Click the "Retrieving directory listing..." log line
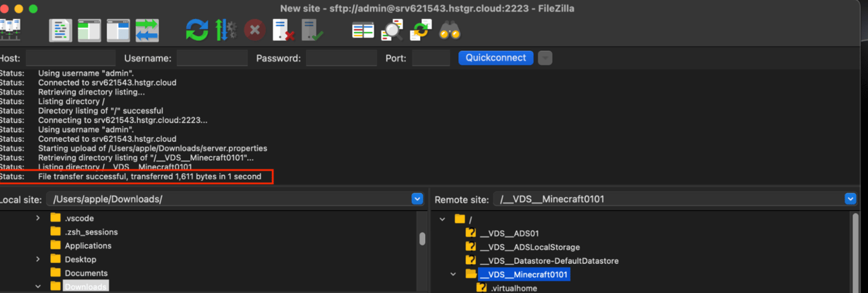Viewport: 868px width, 293px height. pos(92,92)
